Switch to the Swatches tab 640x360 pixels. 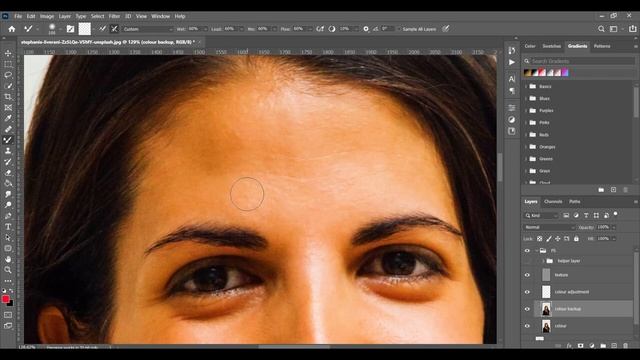click(551, 46)
